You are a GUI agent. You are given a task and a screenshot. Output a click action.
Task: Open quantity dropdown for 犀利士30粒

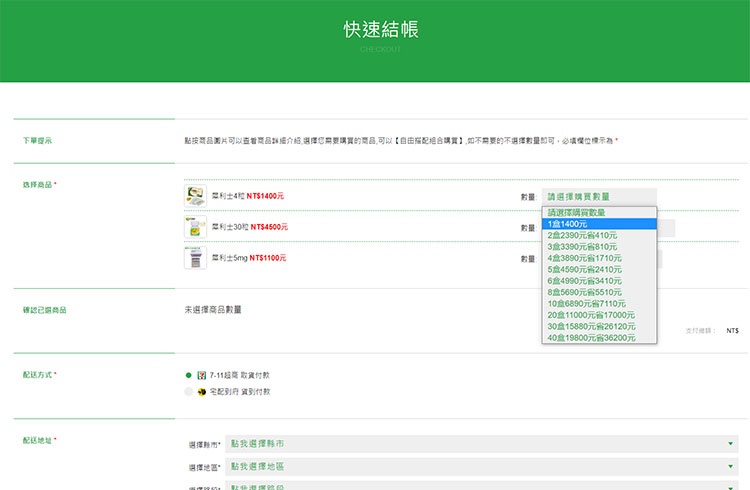click(666, 228)
